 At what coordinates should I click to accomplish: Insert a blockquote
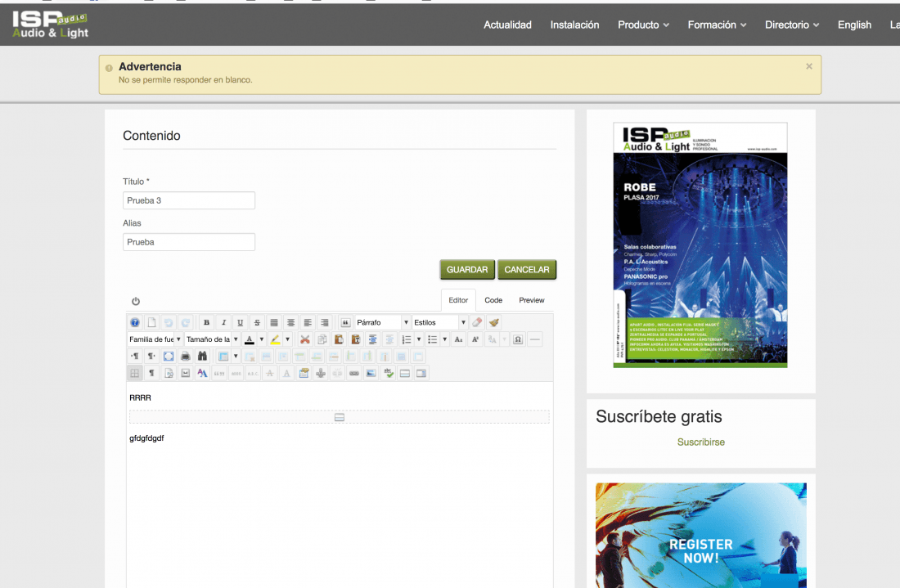(345, 322)
